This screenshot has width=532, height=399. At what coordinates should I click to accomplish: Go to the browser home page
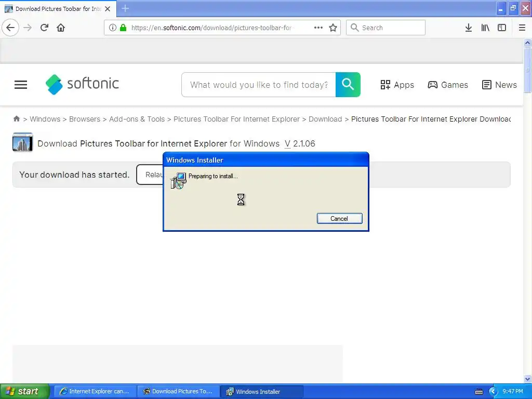click(61, 28)
